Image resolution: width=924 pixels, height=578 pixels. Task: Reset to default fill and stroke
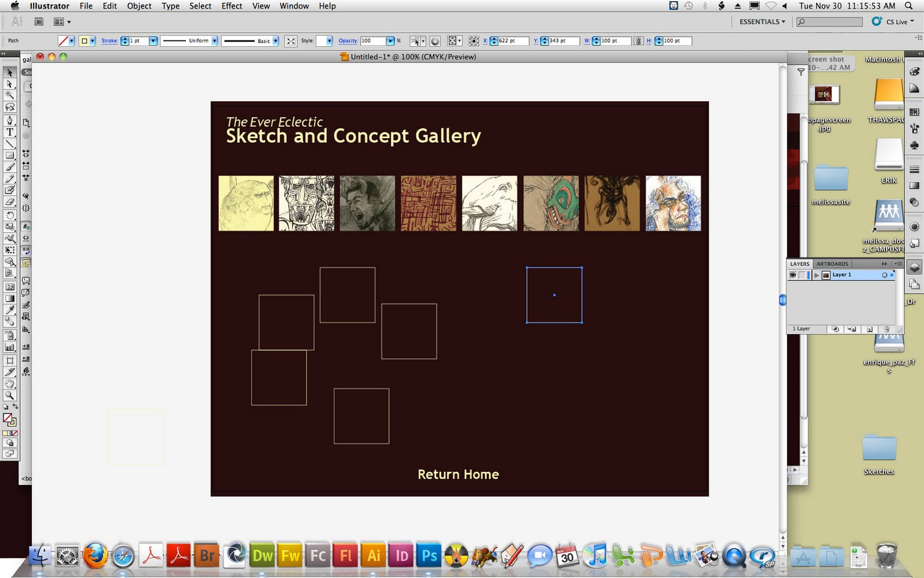[x=6, y=407]
